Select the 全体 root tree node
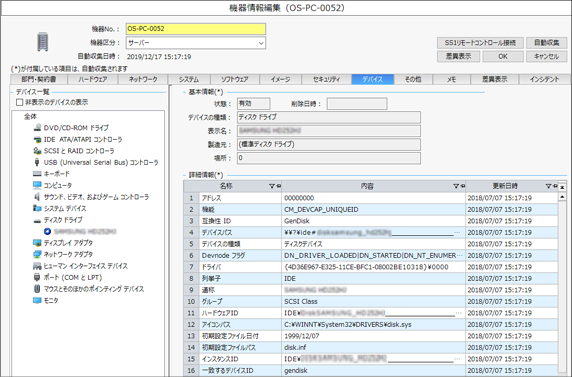 pyautogui.click(x=30, y=116)
